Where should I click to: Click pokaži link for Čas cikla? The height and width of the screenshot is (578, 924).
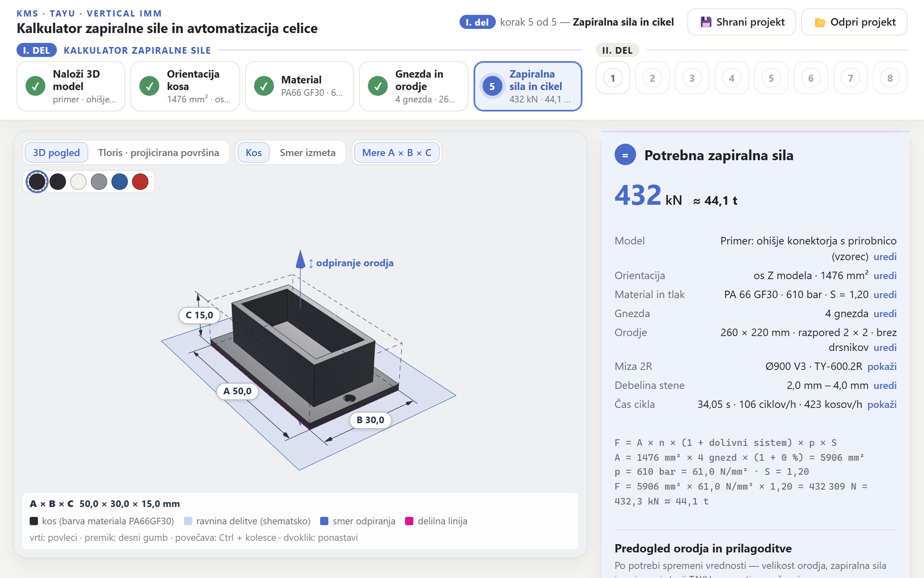click(882, 405)
